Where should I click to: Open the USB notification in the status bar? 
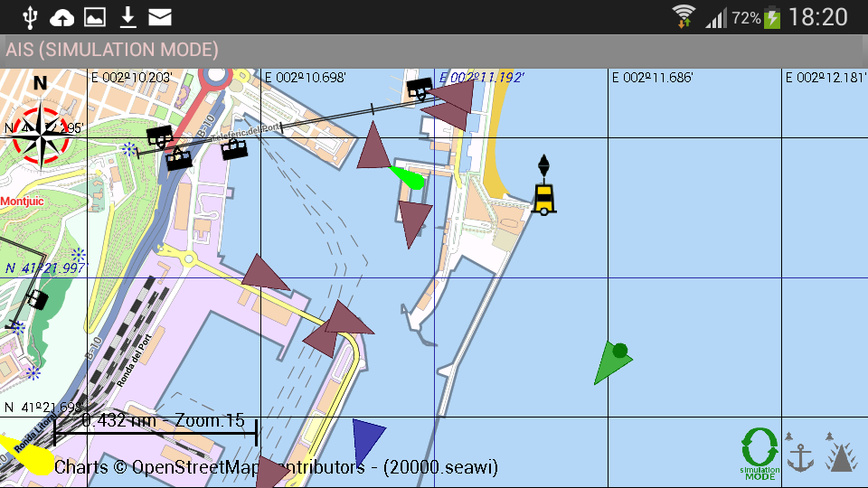click(x=30, y=18)
